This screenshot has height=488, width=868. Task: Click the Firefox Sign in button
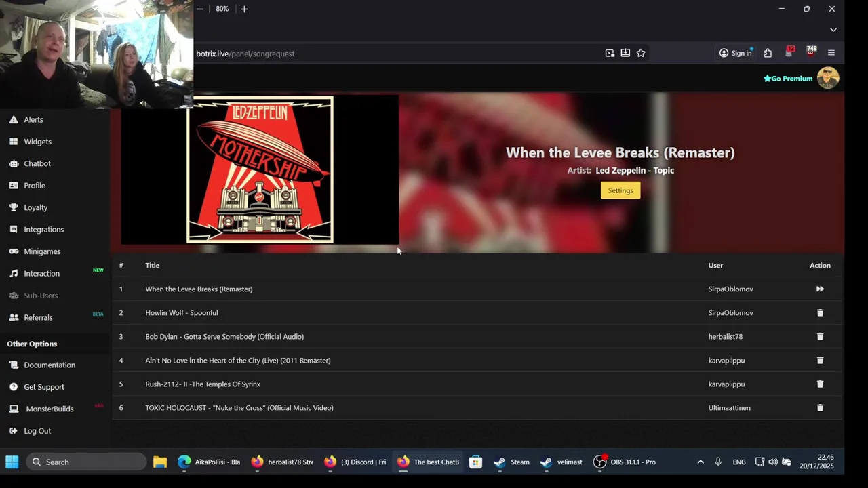(x=736, y=53)
